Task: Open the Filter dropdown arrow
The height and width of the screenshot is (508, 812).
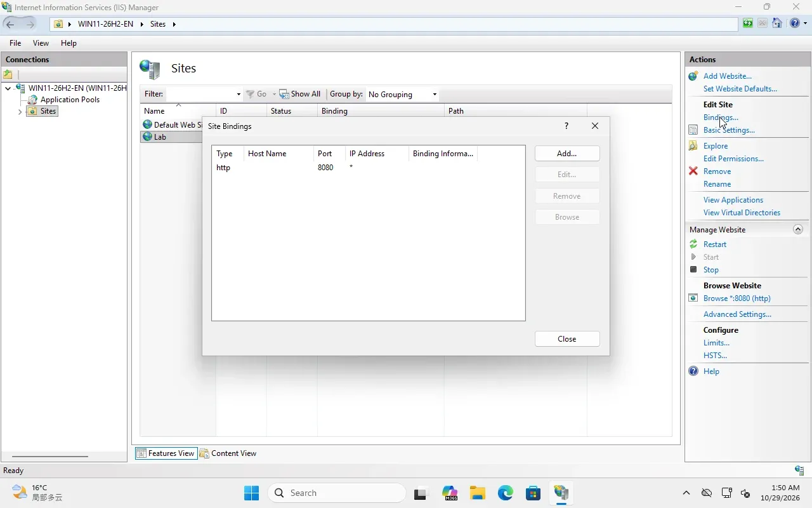Action: point(239,95)
